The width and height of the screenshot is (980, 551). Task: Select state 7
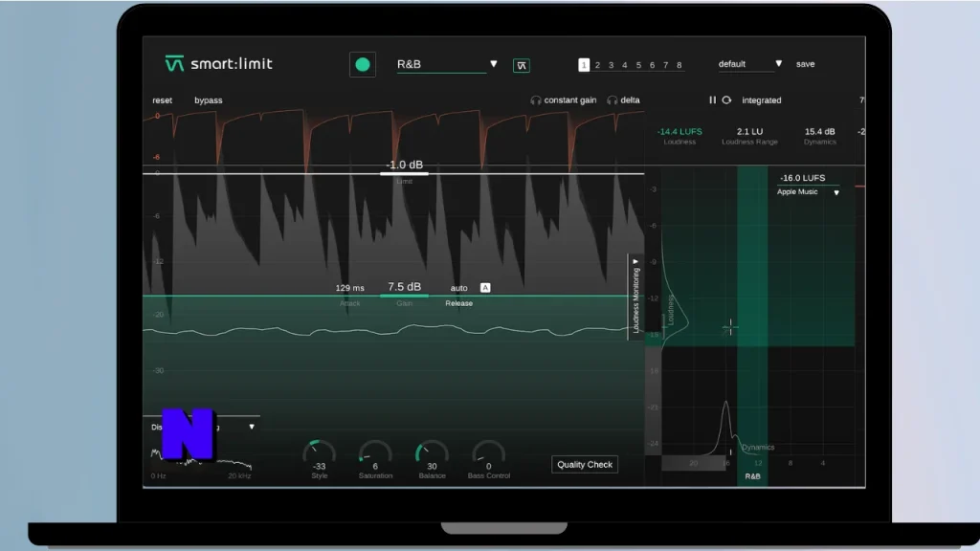(x=666, y=65)
